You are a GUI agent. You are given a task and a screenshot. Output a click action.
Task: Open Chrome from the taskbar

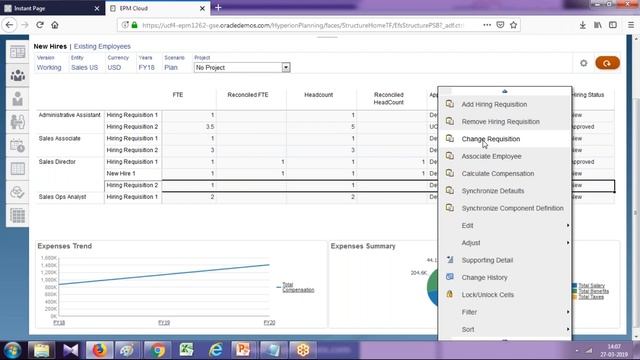coord(157,350)
